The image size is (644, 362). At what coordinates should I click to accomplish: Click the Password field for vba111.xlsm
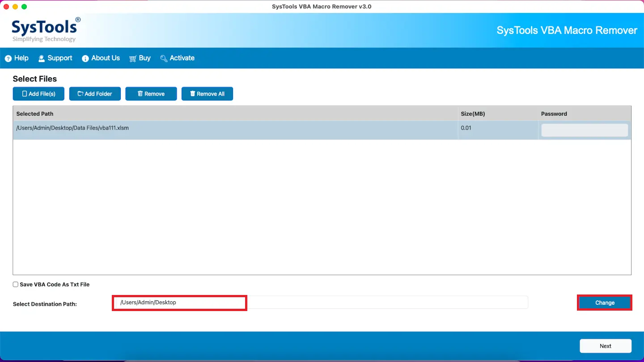585,130
